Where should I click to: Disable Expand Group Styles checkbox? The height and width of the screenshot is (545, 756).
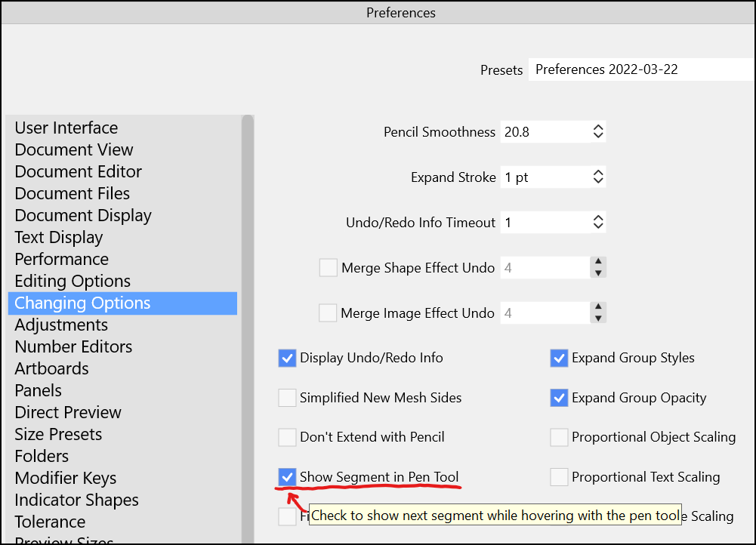[559, 358]
